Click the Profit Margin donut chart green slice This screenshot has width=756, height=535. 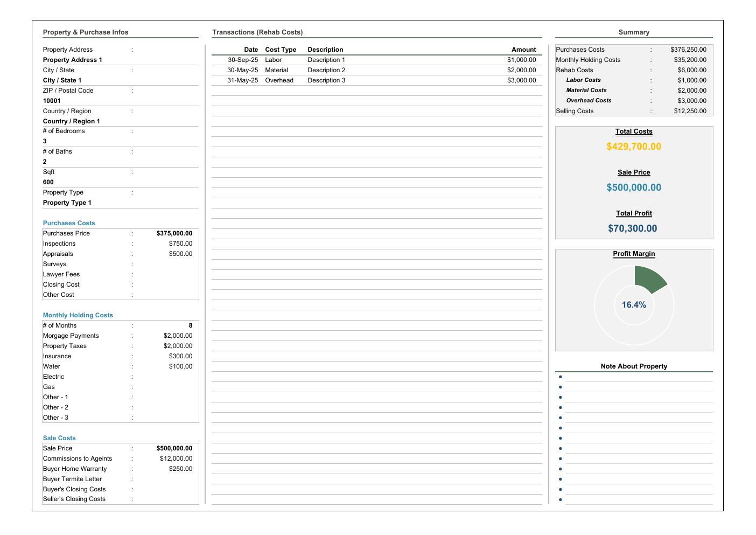(649, 279)
